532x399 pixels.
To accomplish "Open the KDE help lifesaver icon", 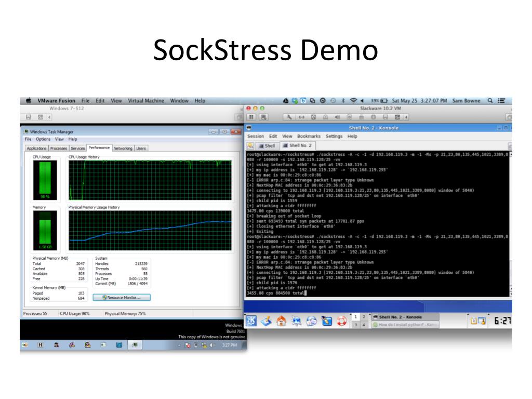I will tap(341, 321).
